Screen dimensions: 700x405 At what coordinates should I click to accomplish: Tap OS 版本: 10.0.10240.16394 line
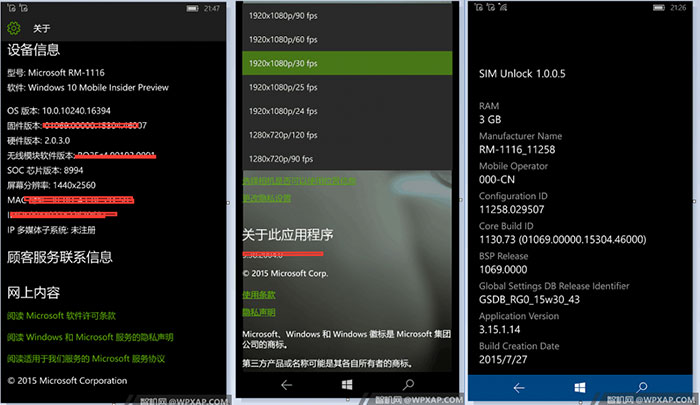click(58, 110)
